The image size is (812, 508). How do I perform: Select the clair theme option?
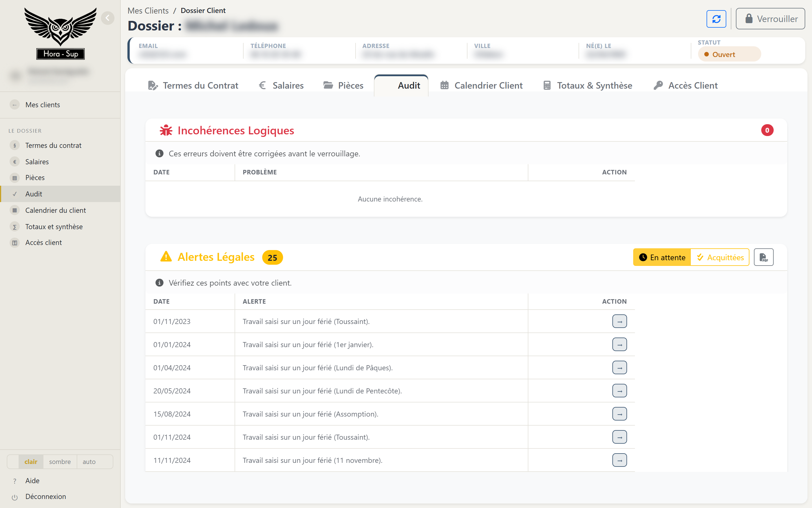31,462
